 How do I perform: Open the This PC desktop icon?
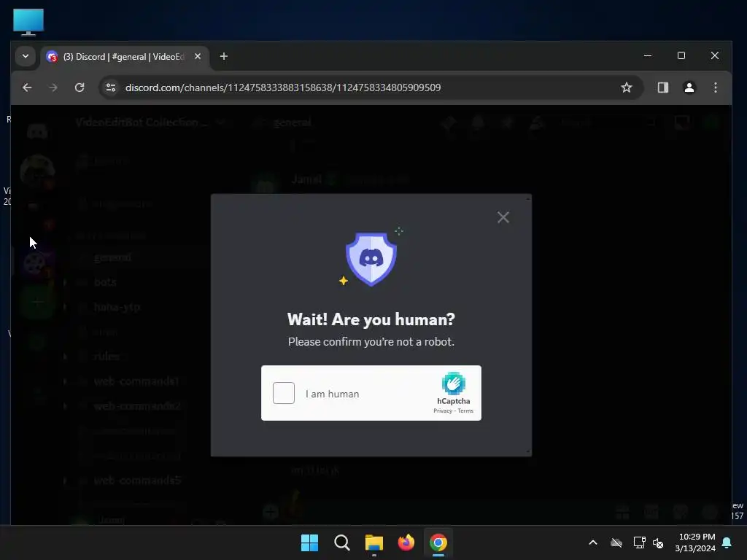pos(28,22)
